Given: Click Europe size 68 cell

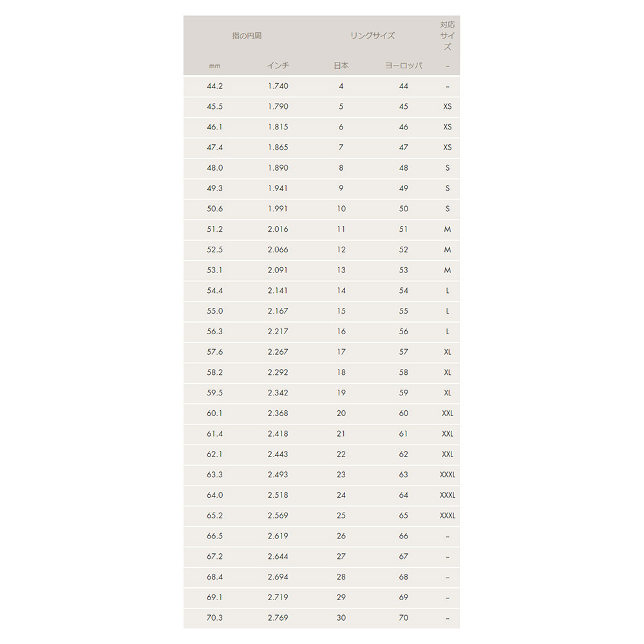Looking at the screenshot, I should click(403, 576).
